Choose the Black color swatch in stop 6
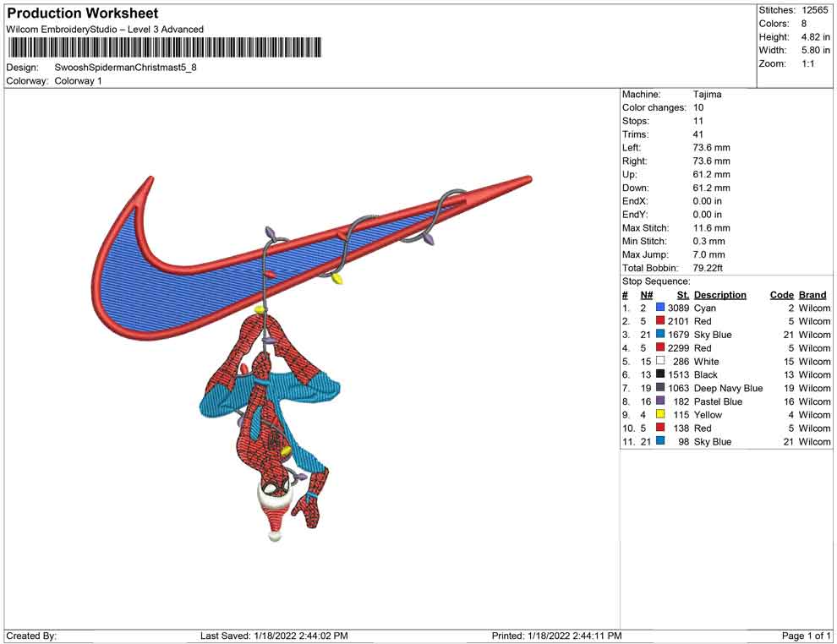This screenshot has width=837, height=644. pos(660,374)
